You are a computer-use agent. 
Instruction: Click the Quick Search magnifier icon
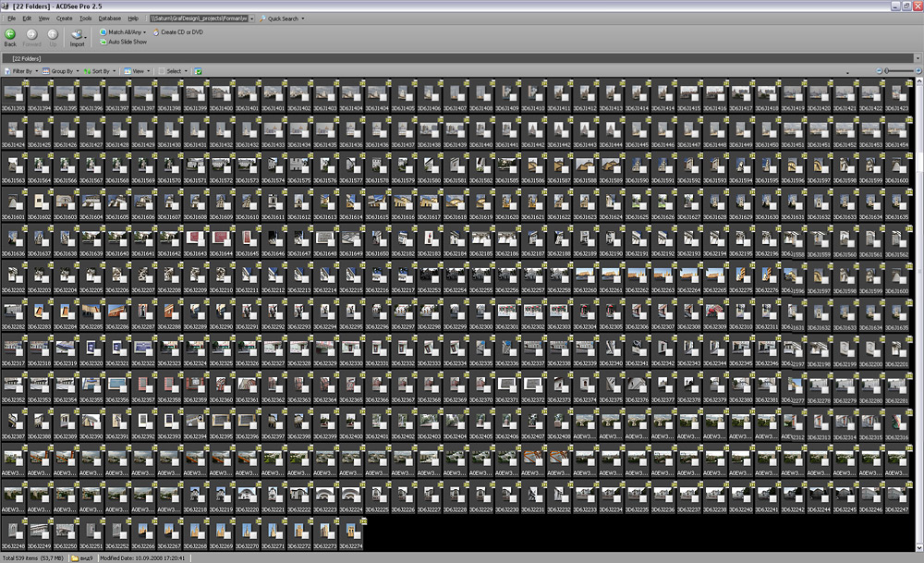click(262, 18)
